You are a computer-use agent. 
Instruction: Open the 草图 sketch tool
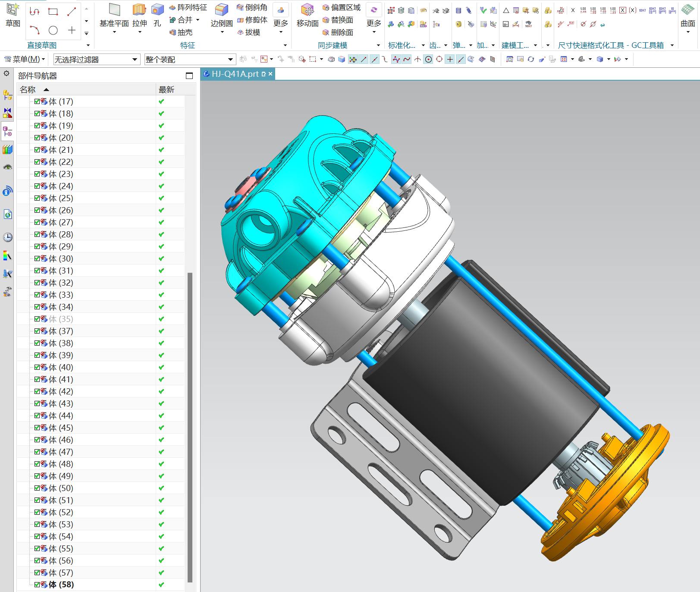click(x=13, y=15)
